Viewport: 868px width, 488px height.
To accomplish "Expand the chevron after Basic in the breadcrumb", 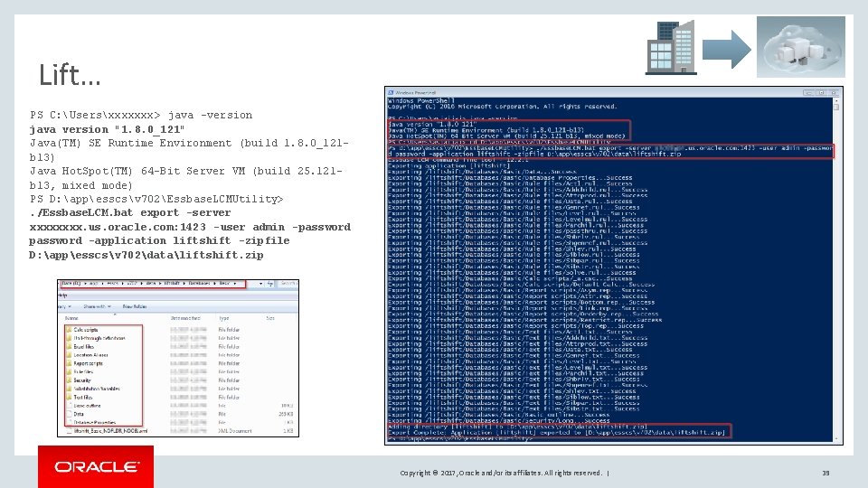I will [x=235, y=283].
